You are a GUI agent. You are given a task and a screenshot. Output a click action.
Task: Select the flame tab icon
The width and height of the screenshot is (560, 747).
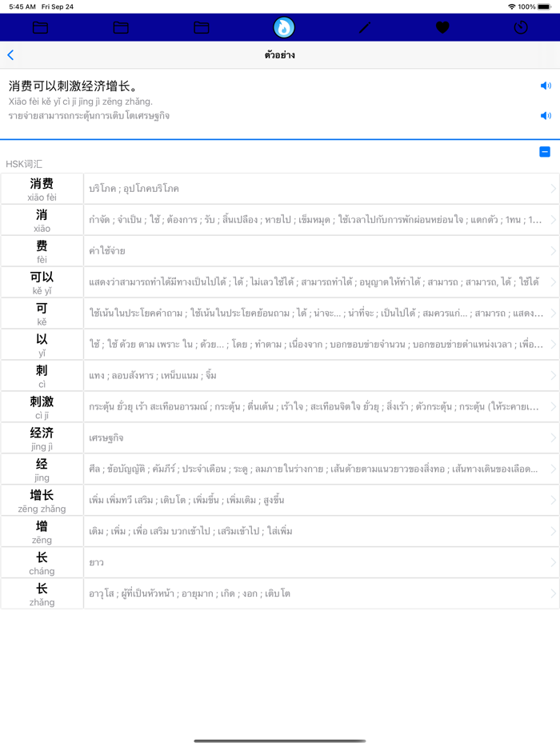283,28
